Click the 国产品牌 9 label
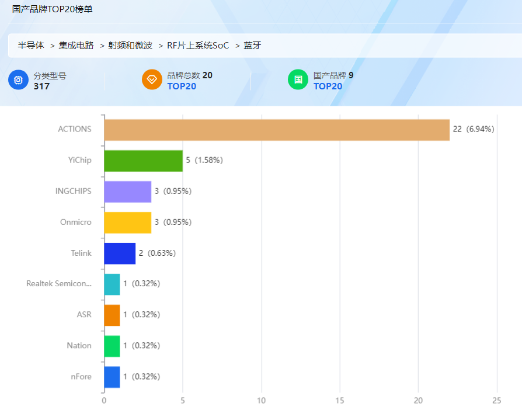The image size is (522, 420). pos(333,75)
